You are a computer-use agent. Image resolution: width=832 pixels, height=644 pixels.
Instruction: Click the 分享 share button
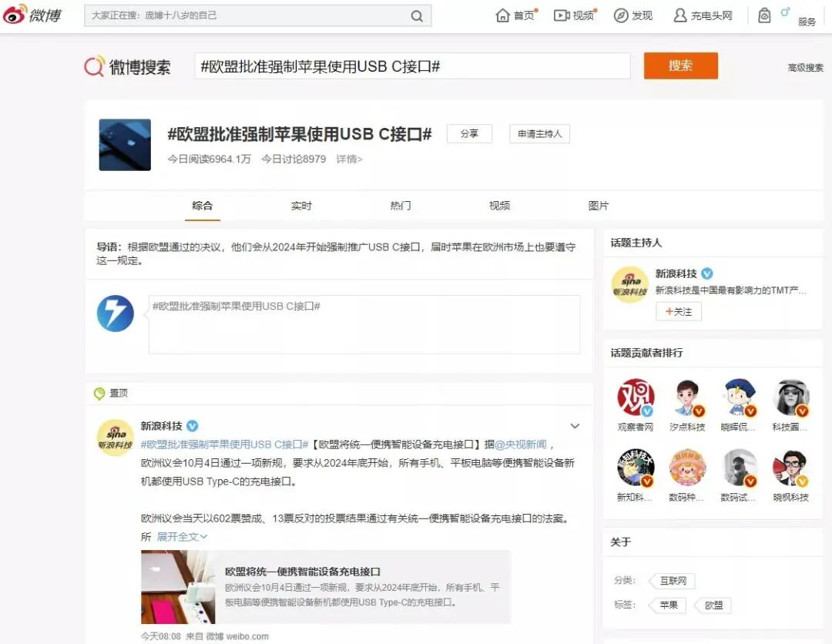(x=469, y=134)
